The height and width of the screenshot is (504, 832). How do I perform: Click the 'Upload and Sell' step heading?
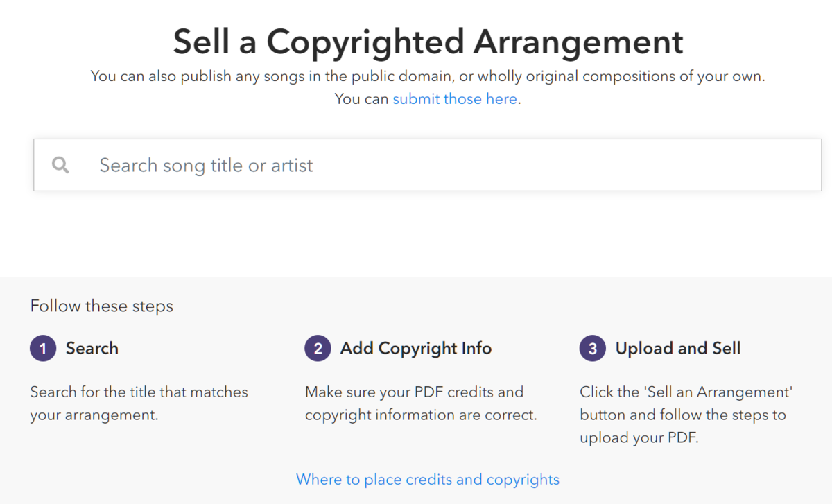(677, 348)
